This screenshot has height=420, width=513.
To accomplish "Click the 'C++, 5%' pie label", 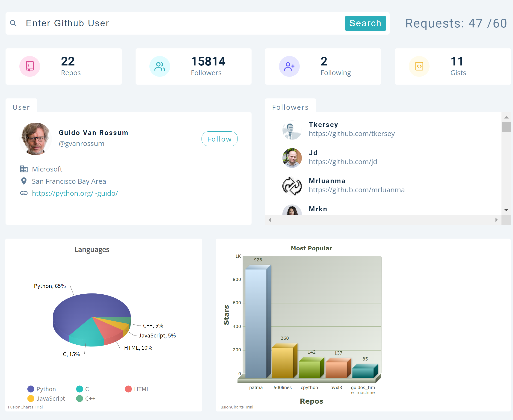I will pyautogui.click(x=153, y=326).
